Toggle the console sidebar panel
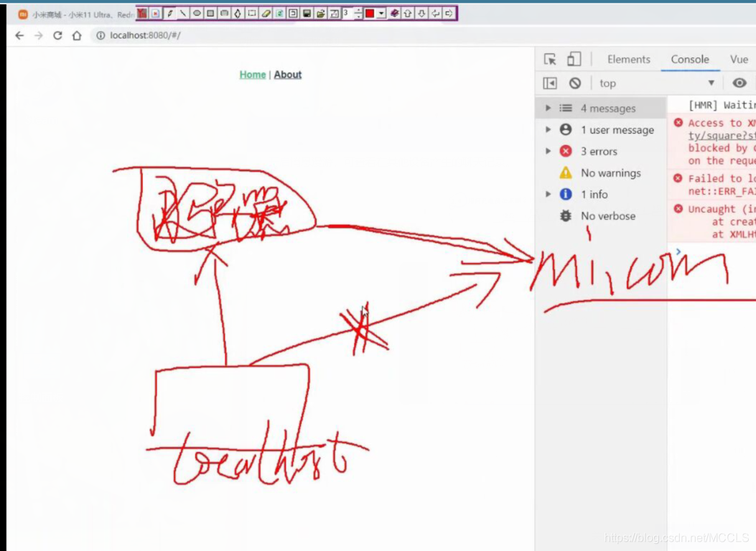 (550, 83)
